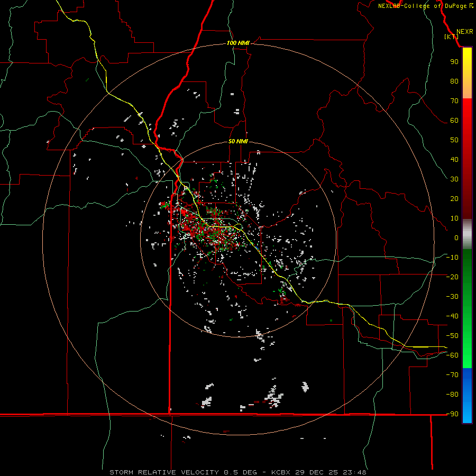Click the -50 value on the velocity legend
The width and height of the screenshot is (476, 476).
(452, 336)
